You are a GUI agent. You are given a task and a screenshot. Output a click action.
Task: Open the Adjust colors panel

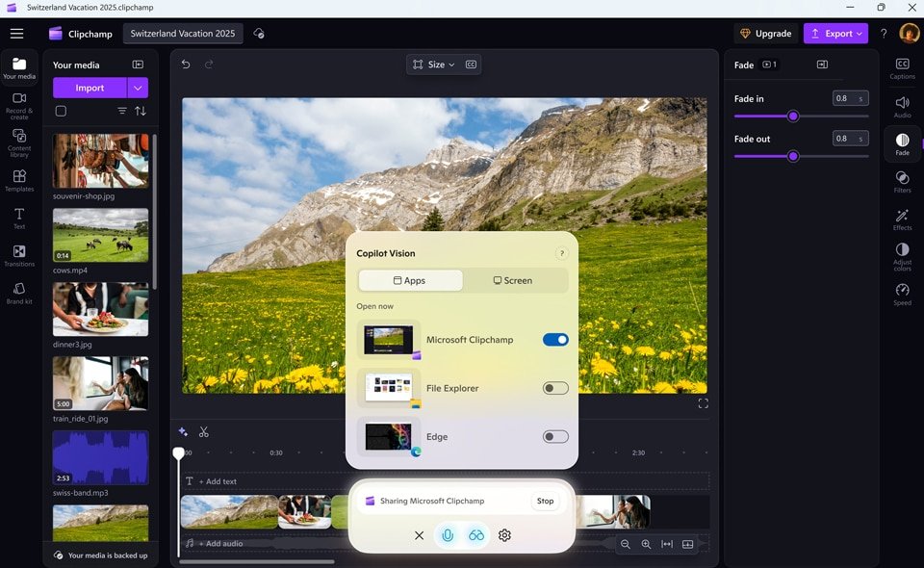coord(902,257)
